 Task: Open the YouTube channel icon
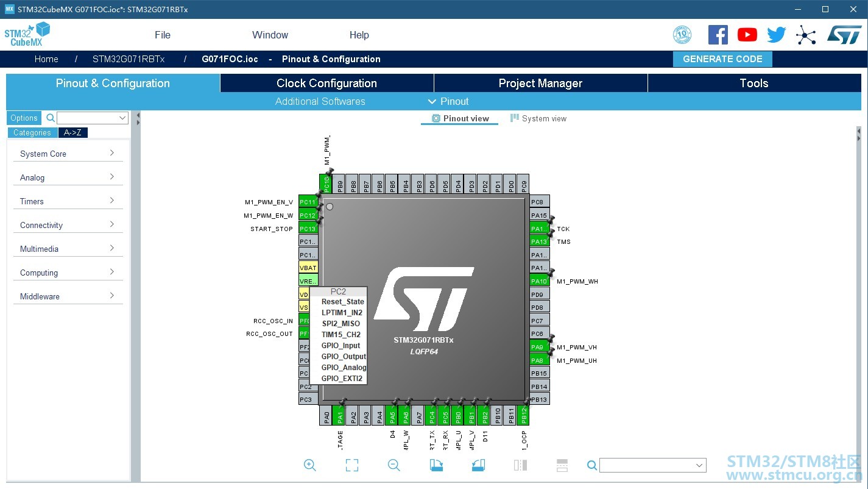click(x=747, y=35)
